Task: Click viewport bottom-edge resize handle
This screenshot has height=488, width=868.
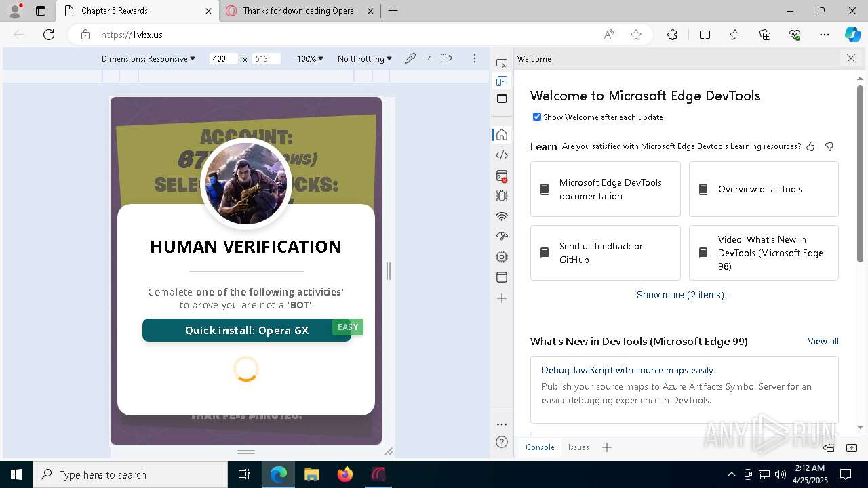Action: point(246,451)
